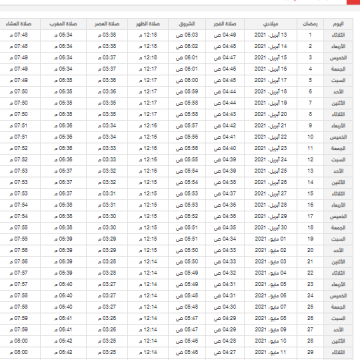Click Ramadan day number 10 cell
Viewport: 360px width, 360px height.
310,137
